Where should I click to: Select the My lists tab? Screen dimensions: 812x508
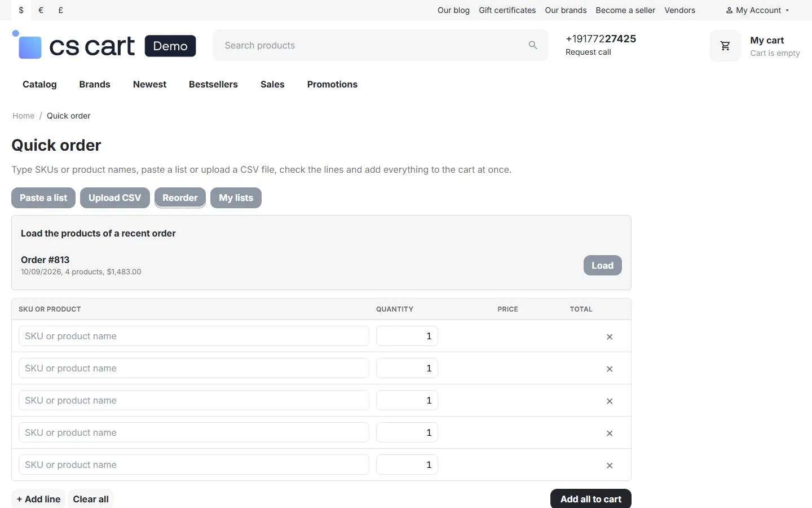[236, 198]
